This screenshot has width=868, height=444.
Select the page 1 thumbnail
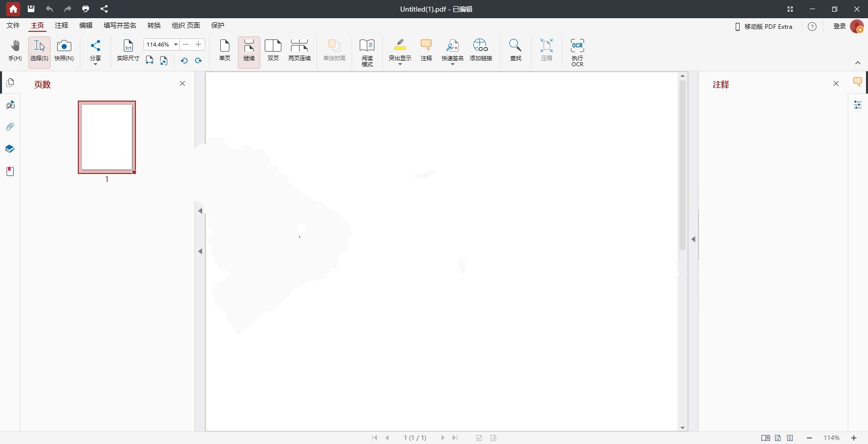point(107,137)
